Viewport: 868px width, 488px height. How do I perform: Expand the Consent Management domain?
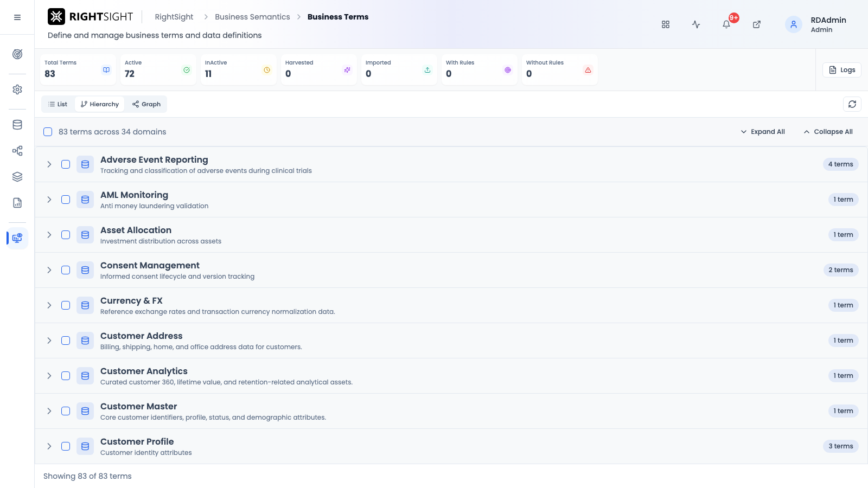(x=49, y=270)
